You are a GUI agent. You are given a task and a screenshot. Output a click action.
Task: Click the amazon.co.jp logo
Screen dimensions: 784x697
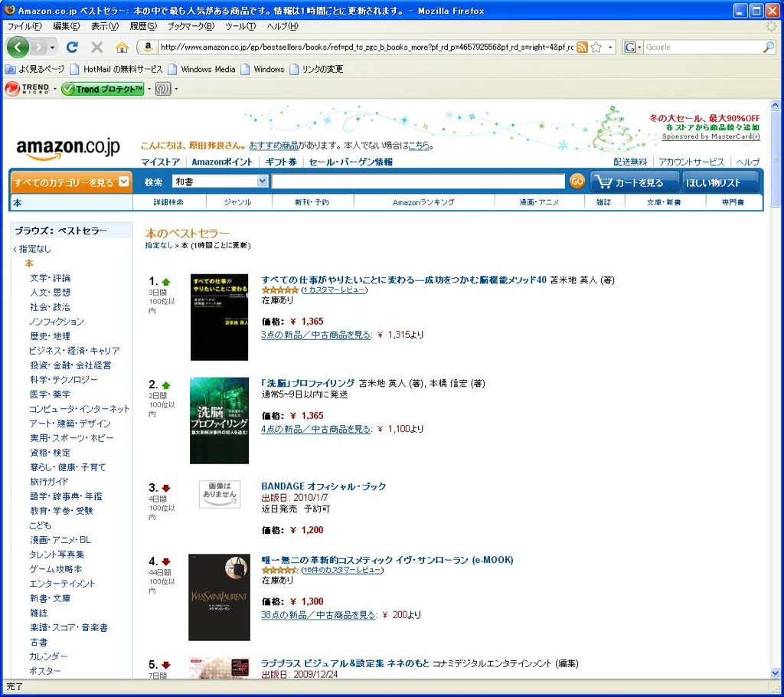(x=68, y=148)
